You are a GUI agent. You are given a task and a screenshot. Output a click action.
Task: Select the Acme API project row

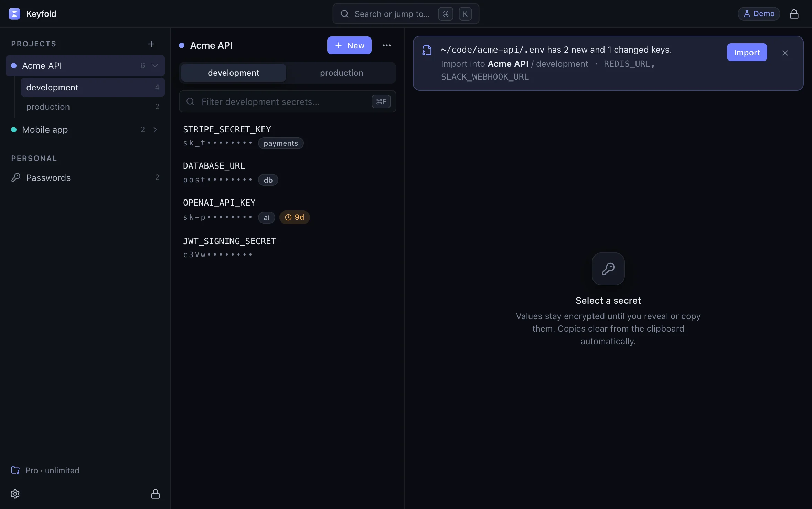coord(85,66)
